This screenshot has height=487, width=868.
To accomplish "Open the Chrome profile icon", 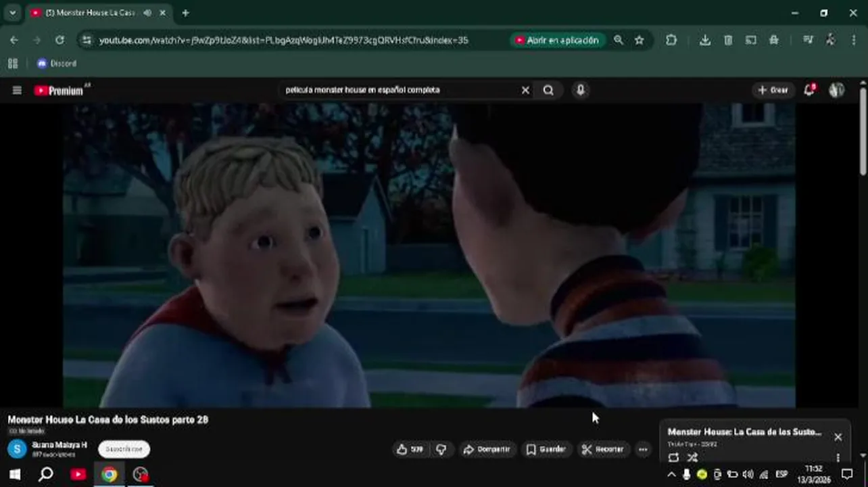I will [x=831, y=41].
